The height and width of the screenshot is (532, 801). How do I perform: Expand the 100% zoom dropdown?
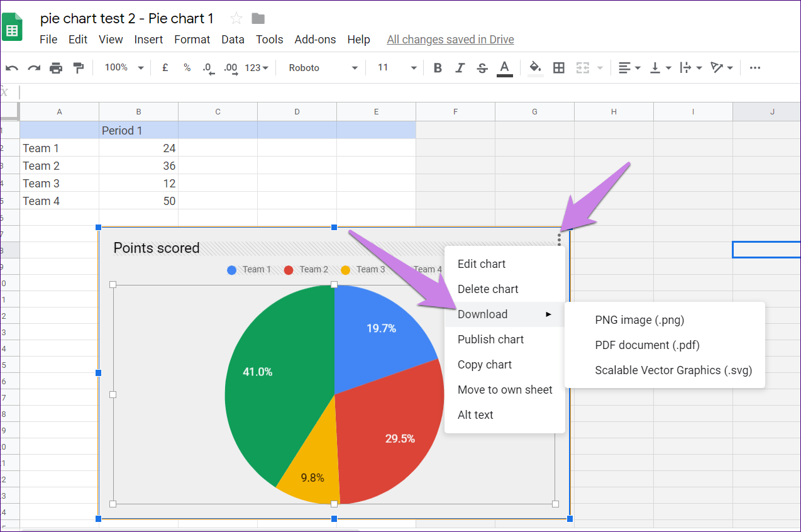(124, 68)
